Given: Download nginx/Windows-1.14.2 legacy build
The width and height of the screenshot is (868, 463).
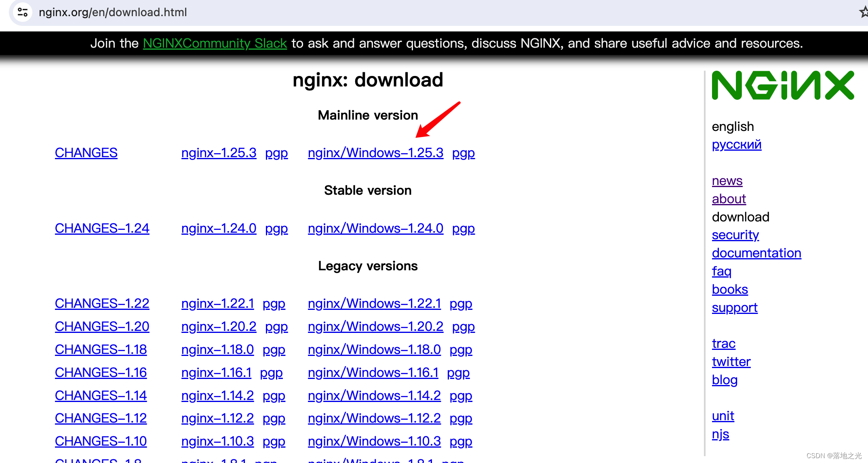Looking at the screenshot, I should [374, 396].
